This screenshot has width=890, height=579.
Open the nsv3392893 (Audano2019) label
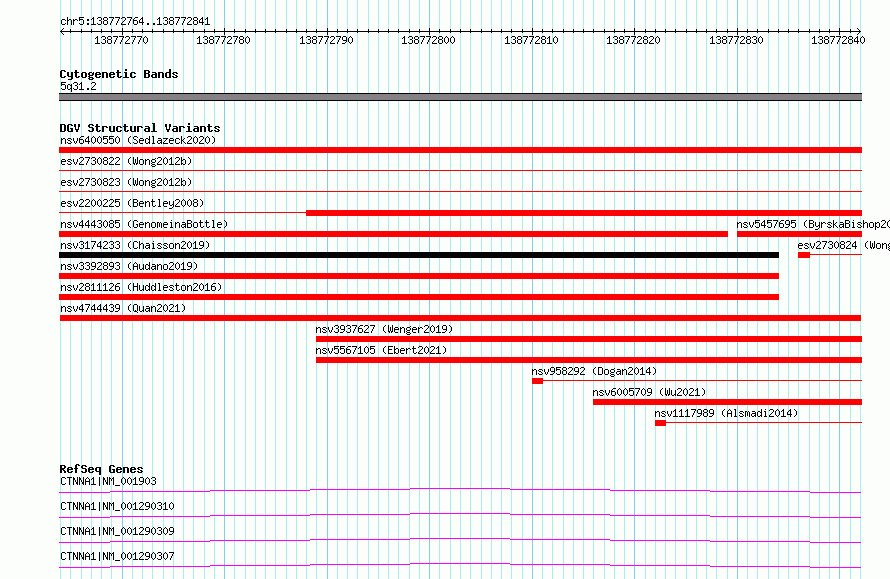click(129, 266)
